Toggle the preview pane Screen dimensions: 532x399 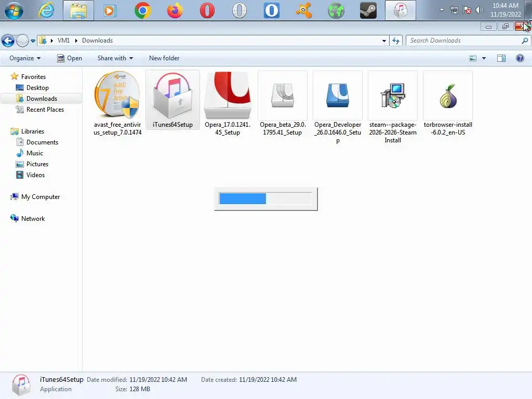click(x=501, y=58)
